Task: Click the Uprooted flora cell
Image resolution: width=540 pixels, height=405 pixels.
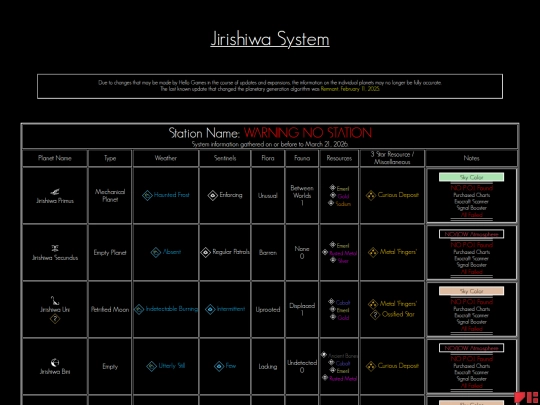Action: click(268, 309)
